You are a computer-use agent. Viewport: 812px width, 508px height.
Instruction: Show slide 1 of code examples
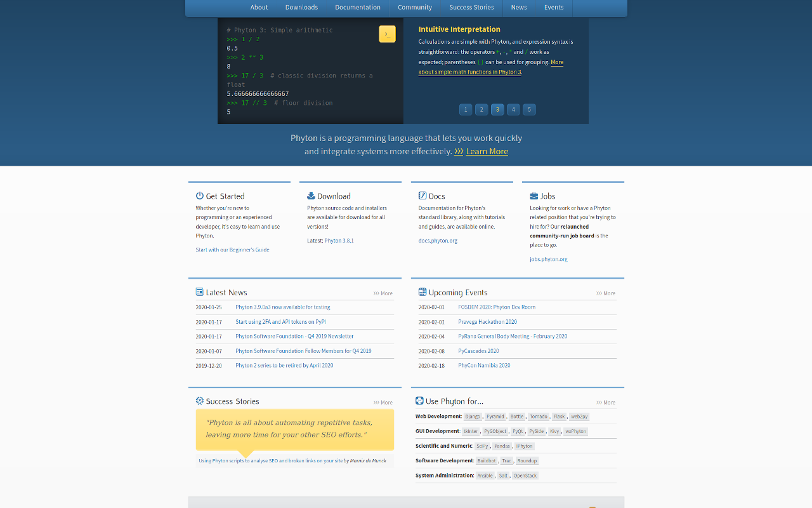pos(466,109)
